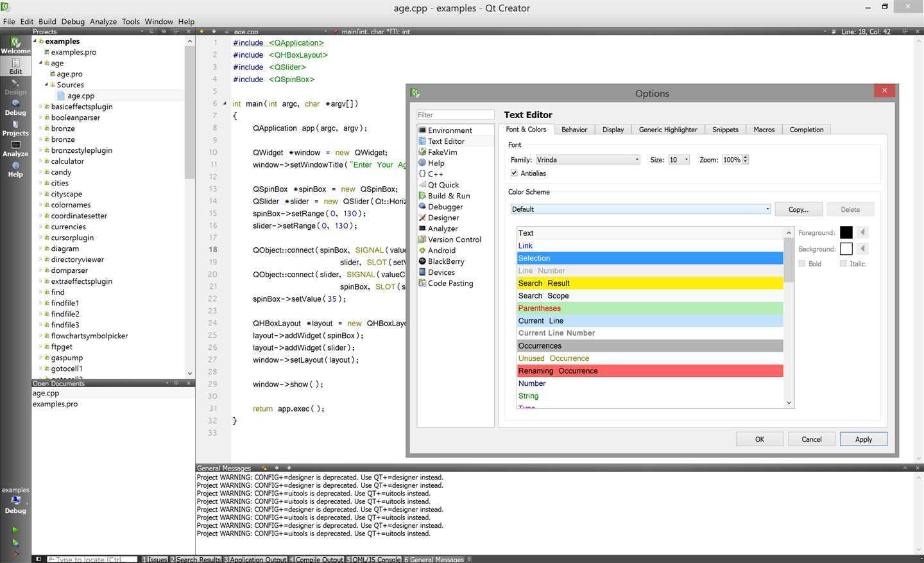Toggle the left sidebar visibility button
Screen dimensions: 924x563
[38, 559]
